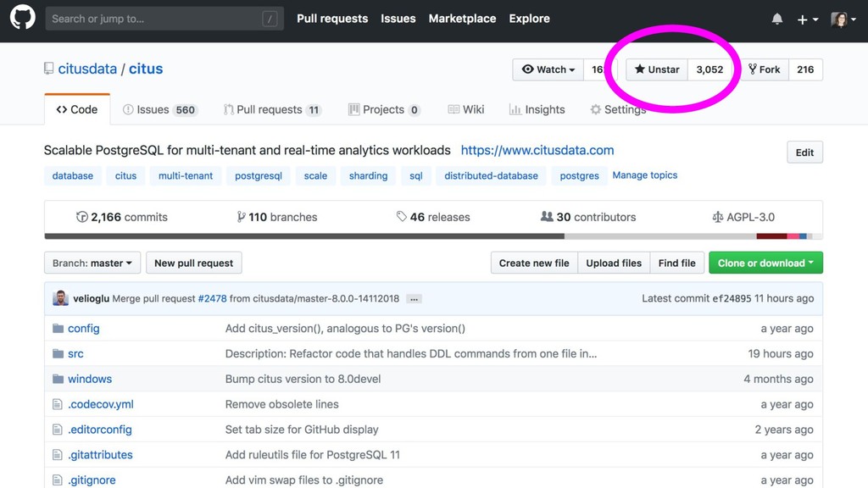This screenshot has width=868, height=488.
Task: Open the citusdata.com website link
Action: [537, 150]
